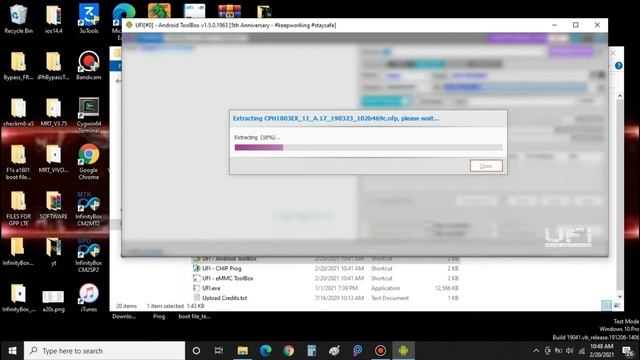
Task: Click the extraction progress bar
Action: (x=368, y=147)
